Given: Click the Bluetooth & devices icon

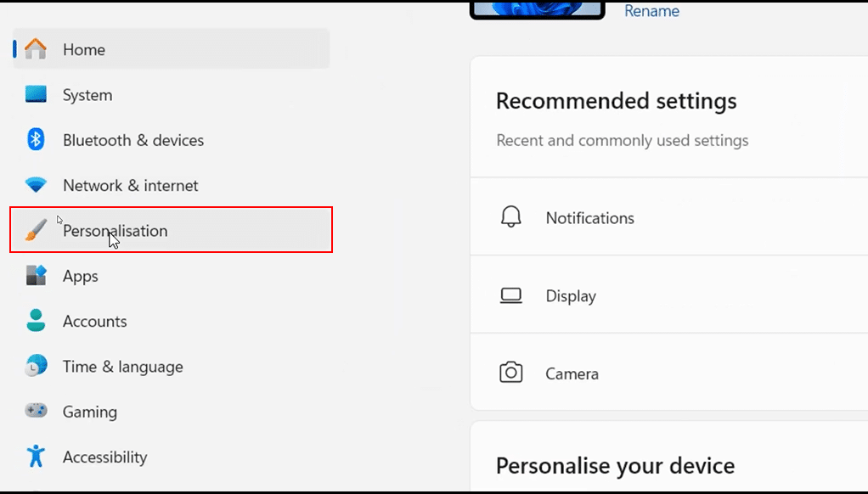Looking at the screenshot, I should pyautogui.click(x=36, y=139).
